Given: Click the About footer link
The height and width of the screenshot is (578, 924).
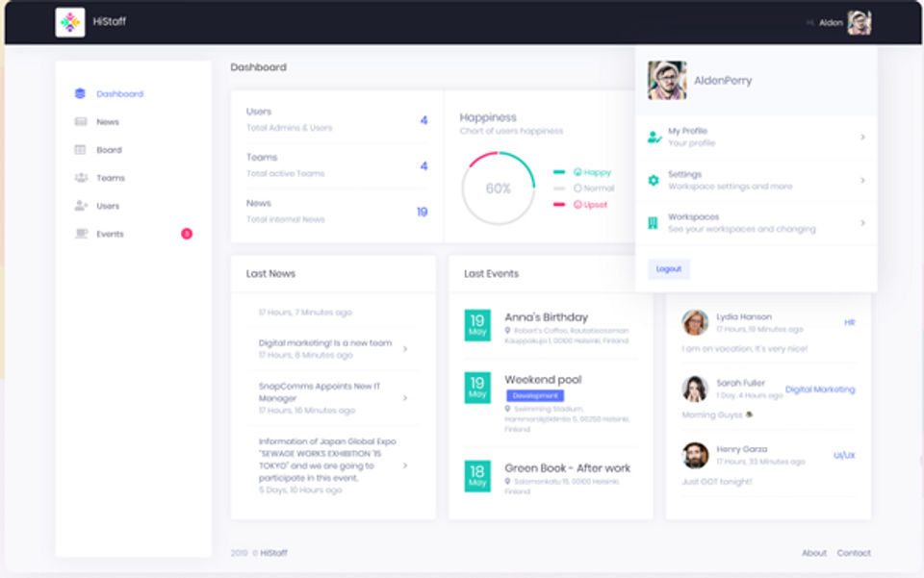Looking at the screenshot, I should [x=814, y=553].
